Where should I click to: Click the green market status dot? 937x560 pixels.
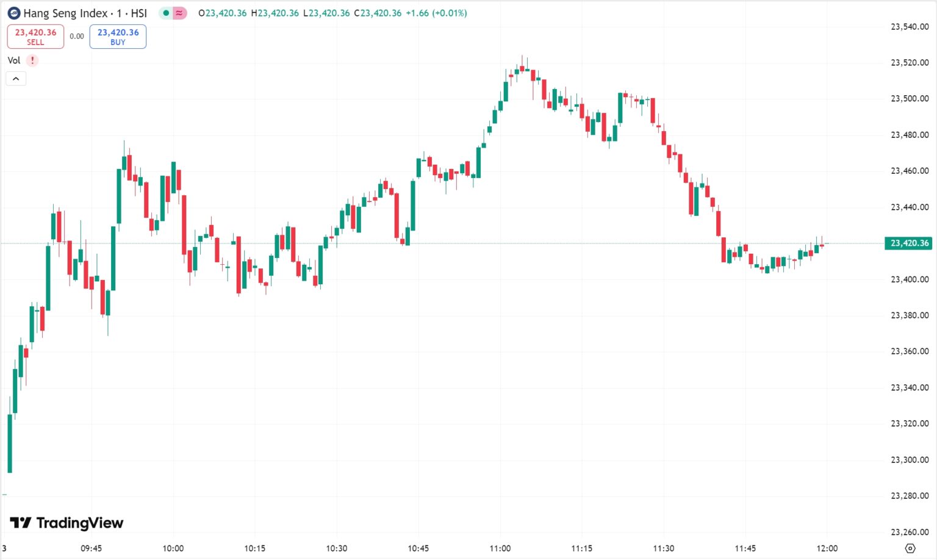[165, 13]
